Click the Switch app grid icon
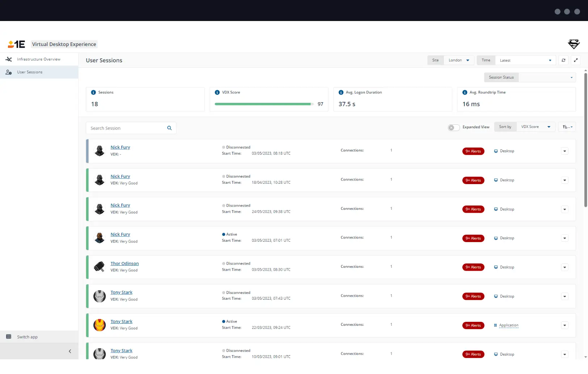 [x=9, y=337]
